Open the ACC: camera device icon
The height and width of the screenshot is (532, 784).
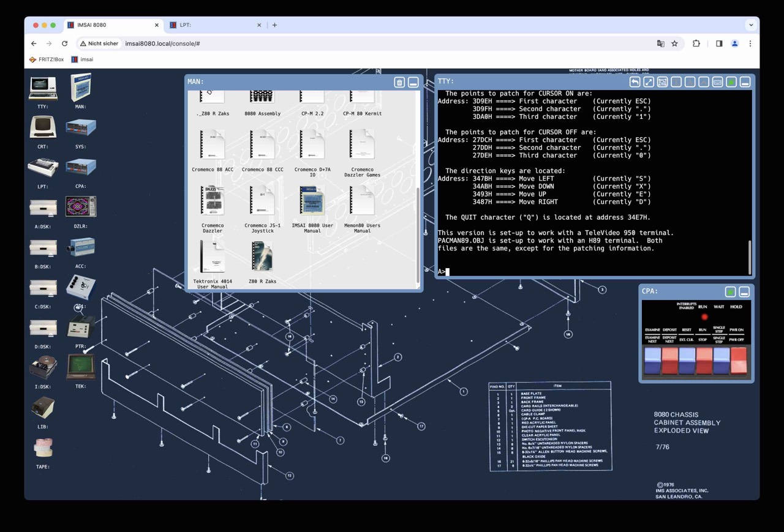click(81, 247)
